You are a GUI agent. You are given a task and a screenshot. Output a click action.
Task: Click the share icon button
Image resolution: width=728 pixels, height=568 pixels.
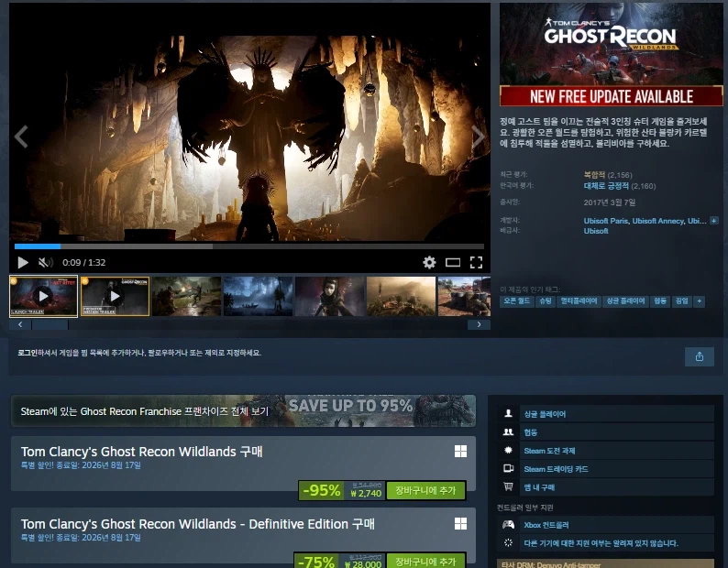click(700, 356)
